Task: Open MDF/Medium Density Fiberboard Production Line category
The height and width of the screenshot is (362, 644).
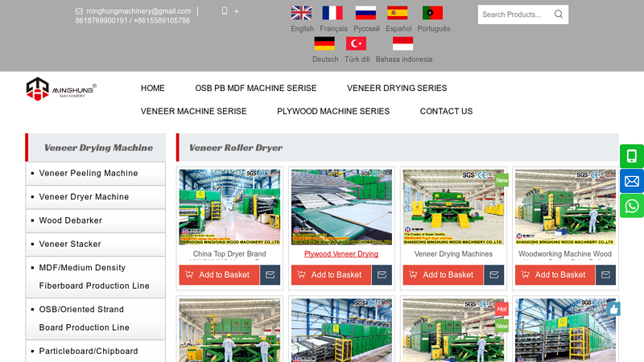Action: (x=94, y=277)
